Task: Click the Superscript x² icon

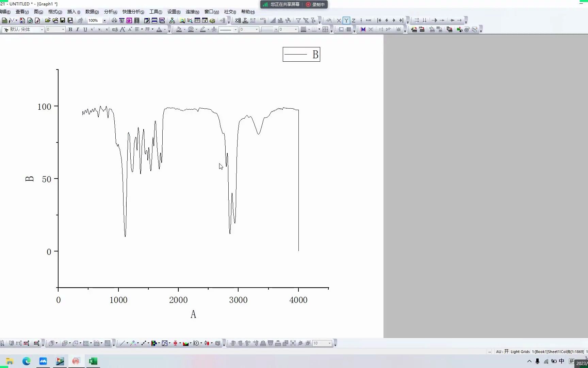Action: [93, 30]
